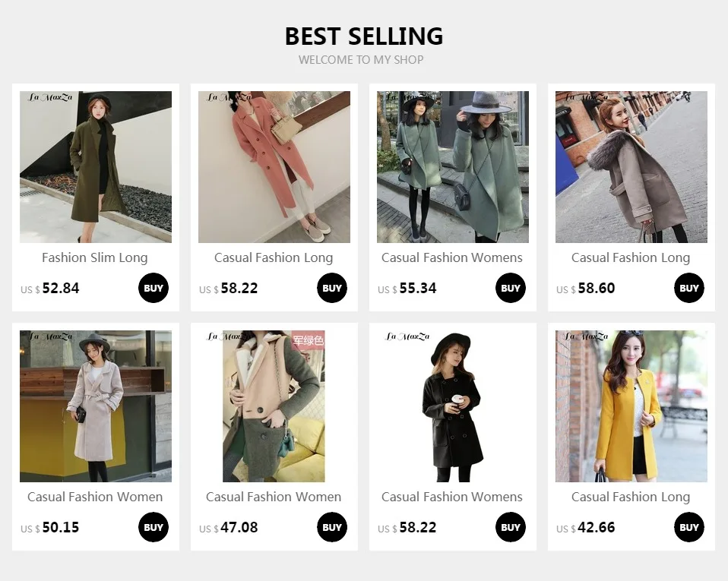Image resolution: width=728 pixels, height=581 pixels.
Task: Click BUY button for the $50.15 coat
Action: pos(154,527)
